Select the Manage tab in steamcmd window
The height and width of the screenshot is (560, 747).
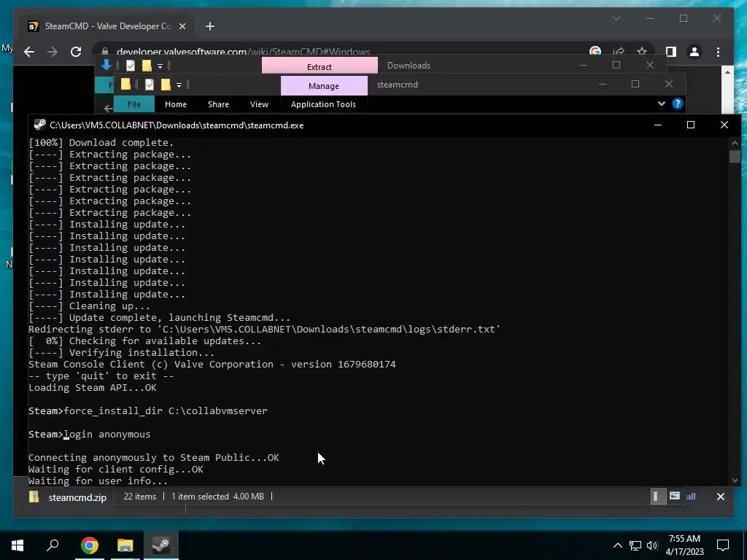(x=324, y=86)
